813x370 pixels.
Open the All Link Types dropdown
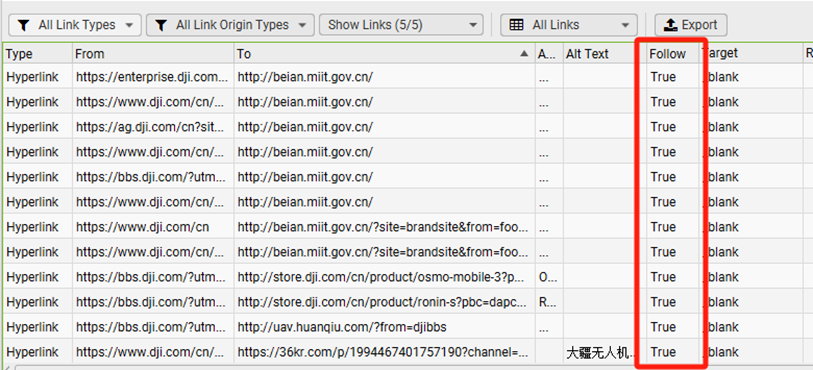[x=75, y=25]
